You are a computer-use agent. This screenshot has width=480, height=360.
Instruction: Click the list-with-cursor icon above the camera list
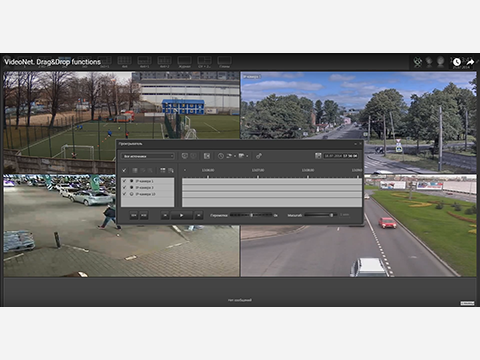point(171,170)
